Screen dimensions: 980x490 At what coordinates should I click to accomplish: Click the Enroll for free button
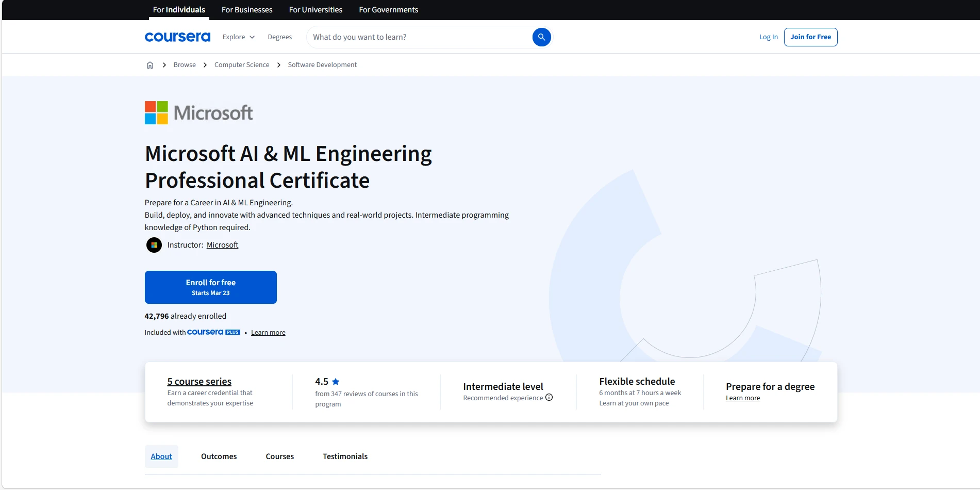pyautogui.click(x=210, y=287)
